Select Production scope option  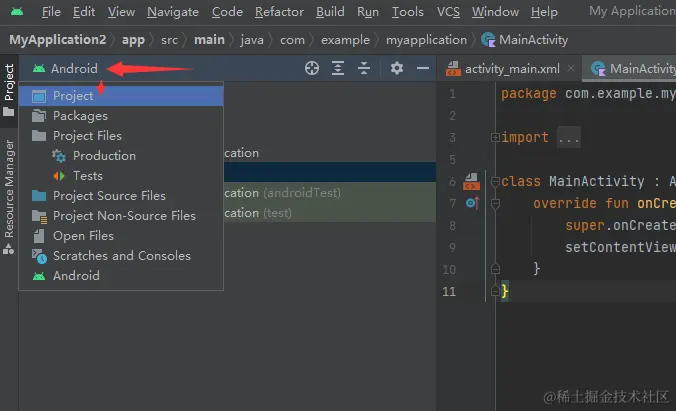(x=121, y=156)
